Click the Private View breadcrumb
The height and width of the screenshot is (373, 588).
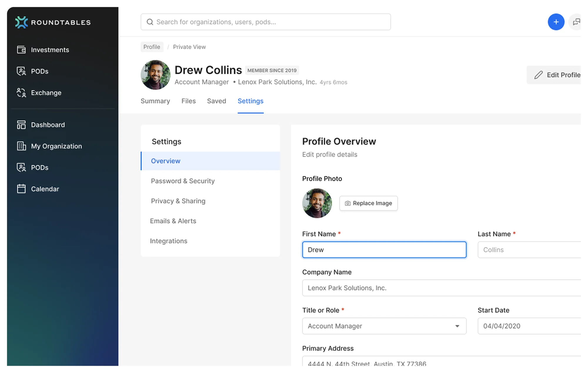coord(189,47)
